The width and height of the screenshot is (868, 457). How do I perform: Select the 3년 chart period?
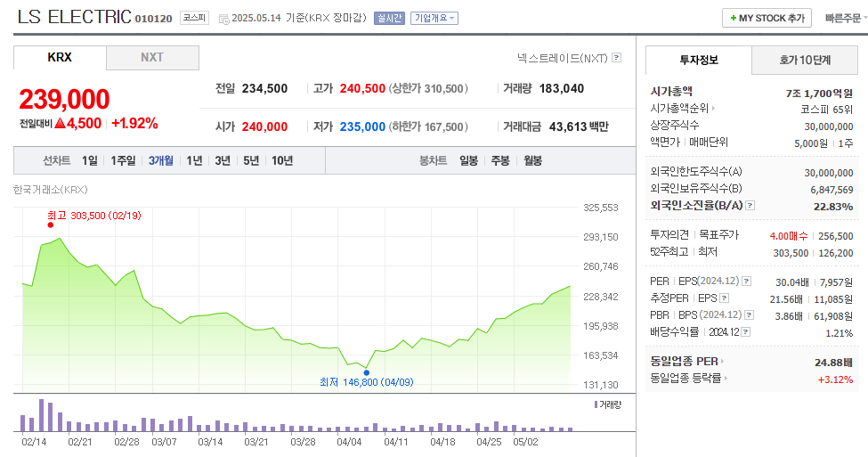click(223, 160)
